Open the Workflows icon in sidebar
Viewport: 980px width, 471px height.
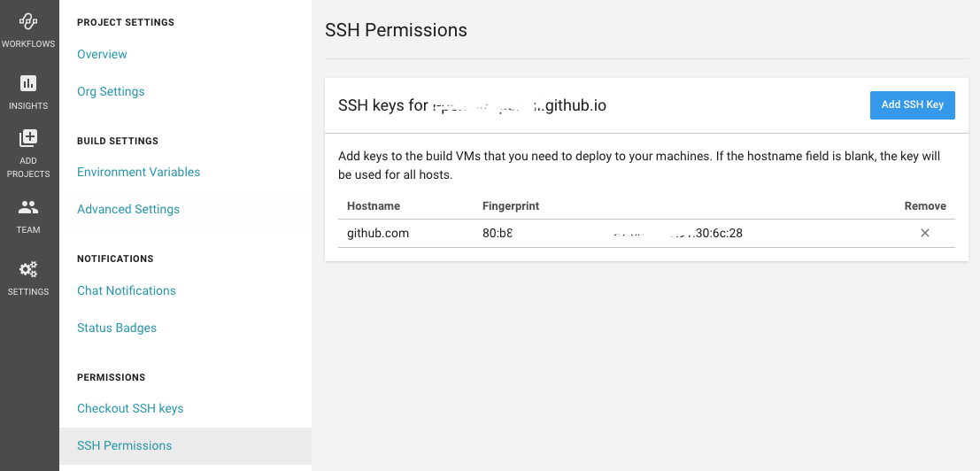(28, 20)
